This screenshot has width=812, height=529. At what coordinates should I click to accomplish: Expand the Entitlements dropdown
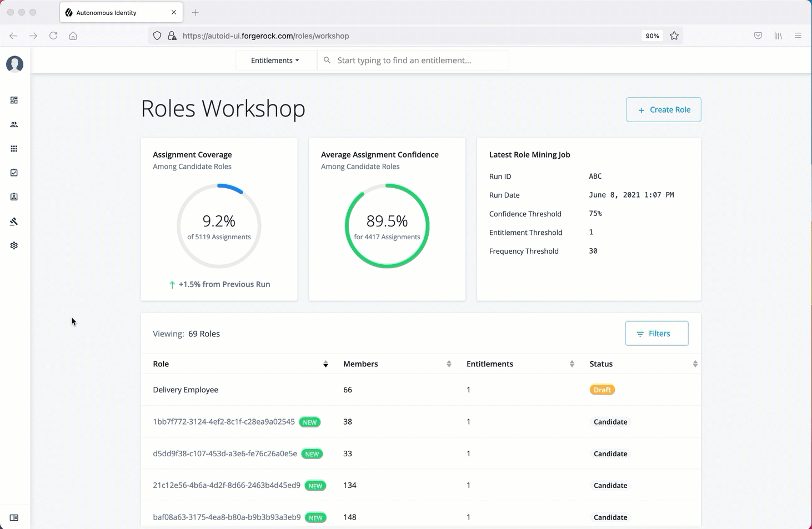275,61
